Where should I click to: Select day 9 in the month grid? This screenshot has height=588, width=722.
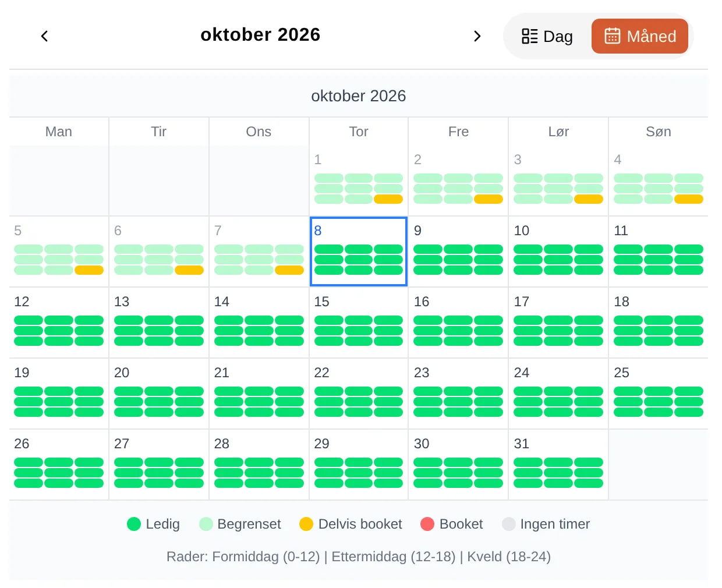458,252
